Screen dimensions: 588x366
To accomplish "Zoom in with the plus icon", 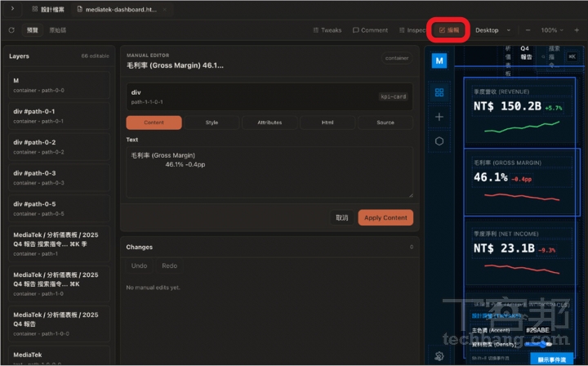I will pyautogui.click(x=577, y=30).
